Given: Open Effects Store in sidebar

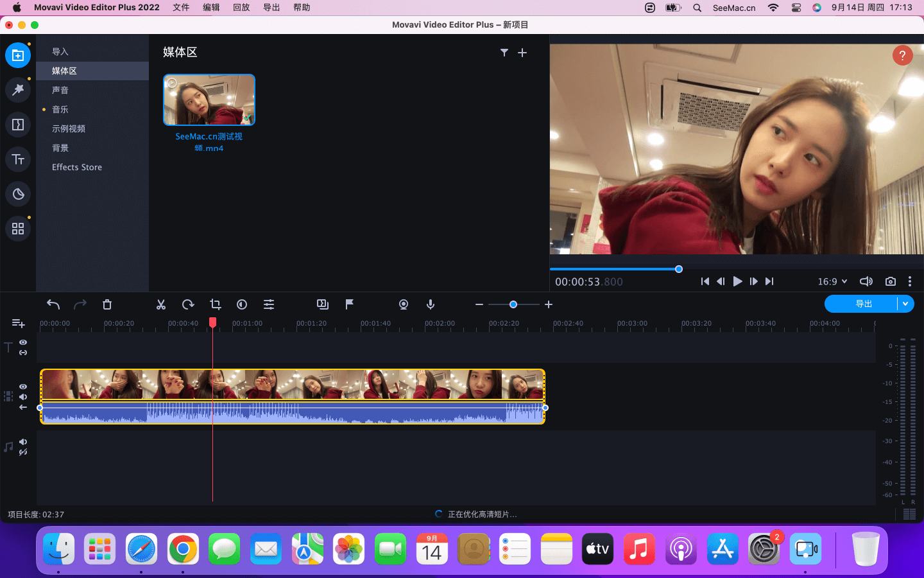Looking at the screenshot, I should coord(77,167).
